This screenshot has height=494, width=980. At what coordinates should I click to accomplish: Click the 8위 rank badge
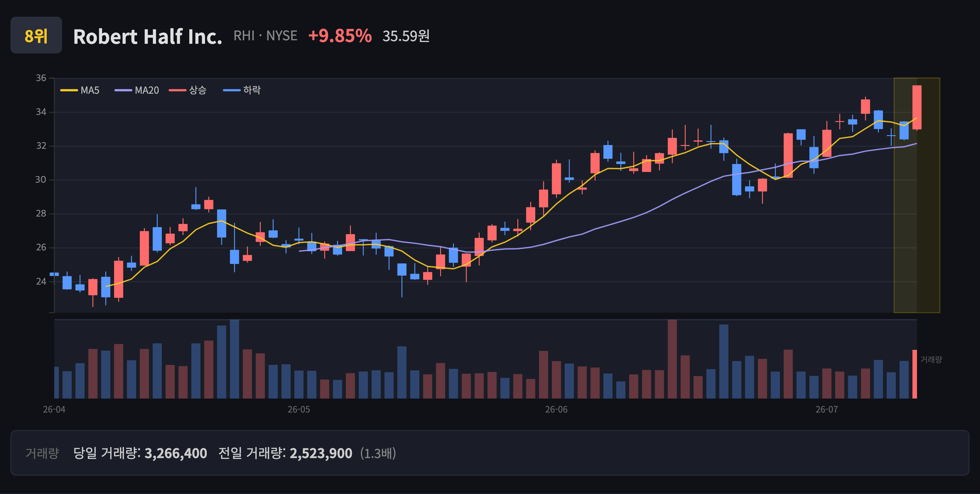tap(36, 35)
